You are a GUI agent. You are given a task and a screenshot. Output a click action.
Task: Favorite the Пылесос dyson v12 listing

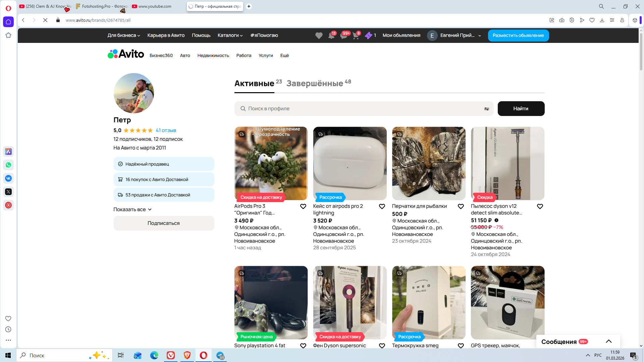click(540, 206)
